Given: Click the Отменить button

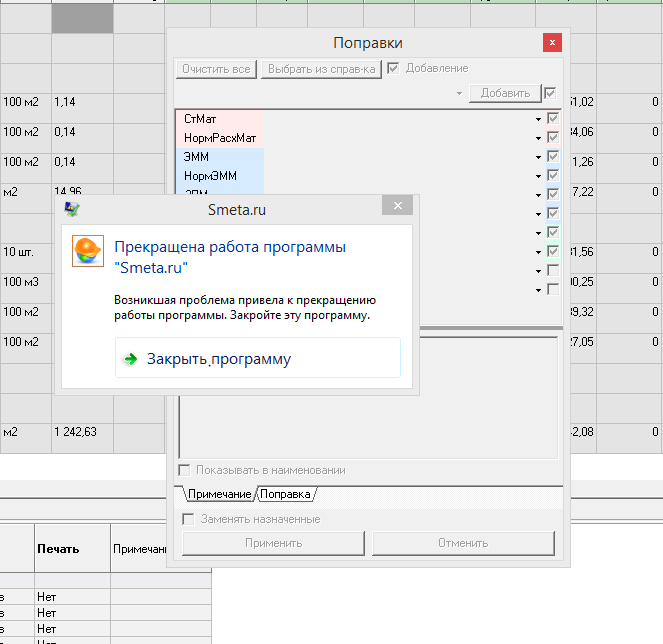Looking at the screenshot, I should [x=463, y=543].
